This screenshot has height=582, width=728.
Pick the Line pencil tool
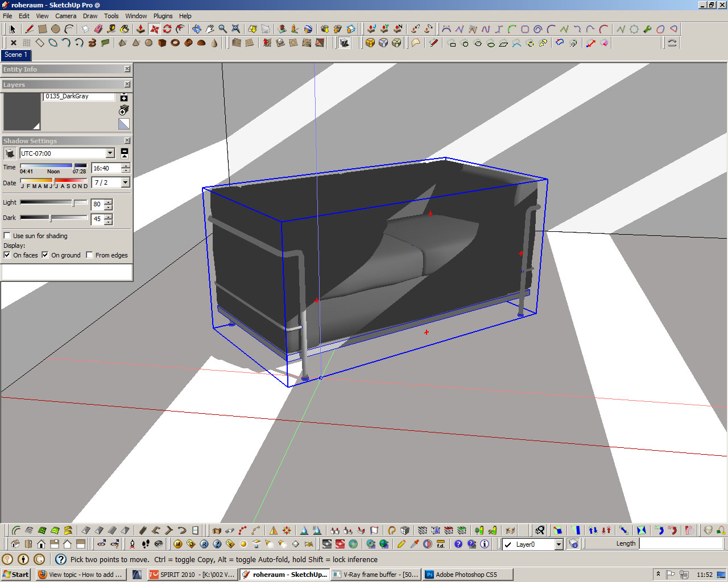click(29, 29)
